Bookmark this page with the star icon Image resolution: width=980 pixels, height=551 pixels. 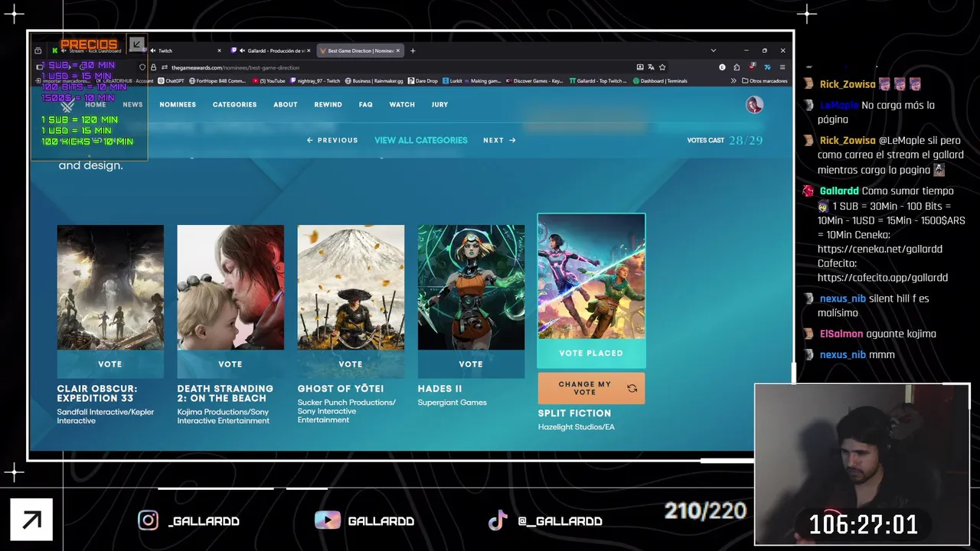coord(662,67)
